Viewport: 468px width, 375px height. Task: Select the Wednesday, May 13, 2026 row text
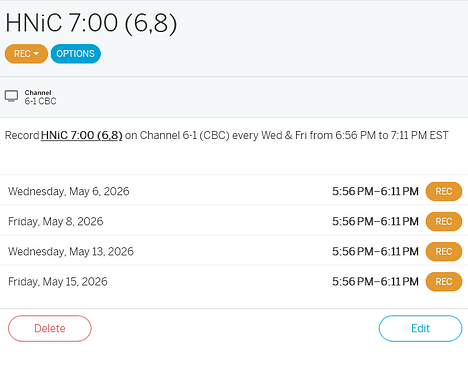(71, 251)
